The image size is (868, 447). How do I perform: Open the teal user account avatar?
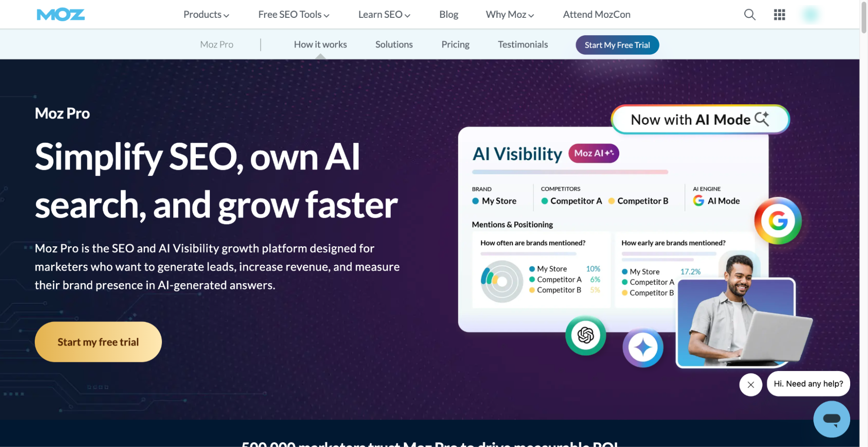(810, 15)
